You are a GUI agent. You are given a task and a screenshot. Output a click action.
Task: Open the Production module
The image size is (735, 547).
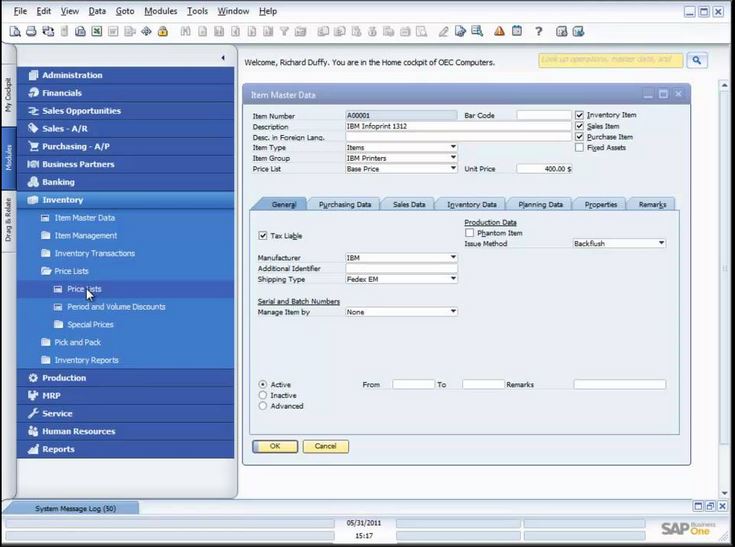tap(126, 378)
